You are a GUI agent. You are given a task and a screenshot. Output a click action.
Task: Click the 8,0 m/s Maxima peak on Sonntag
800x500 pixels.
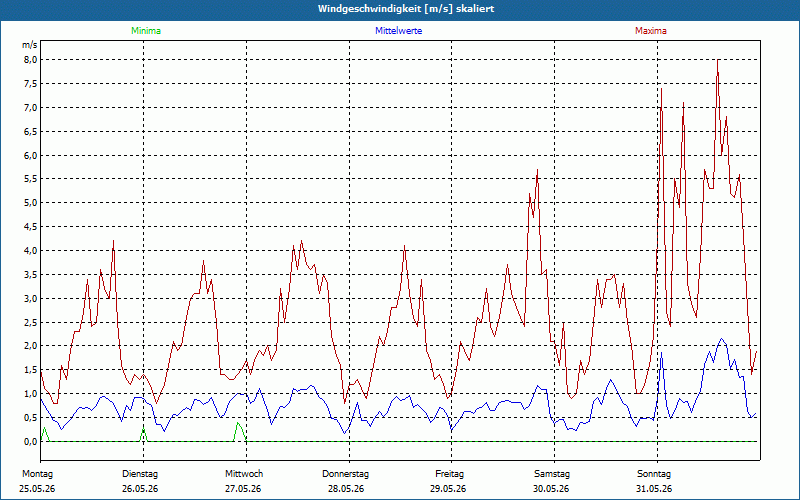(718, 60)
